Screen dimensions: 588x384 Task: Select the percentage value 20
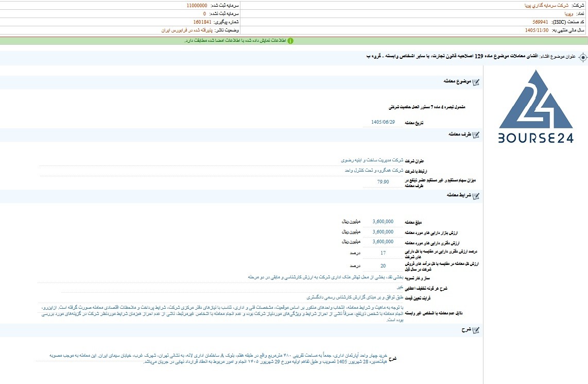coord(383,266)
